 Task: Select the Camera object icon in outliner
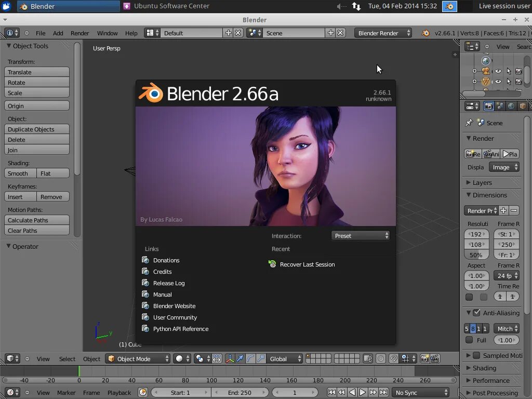[486, 71]
